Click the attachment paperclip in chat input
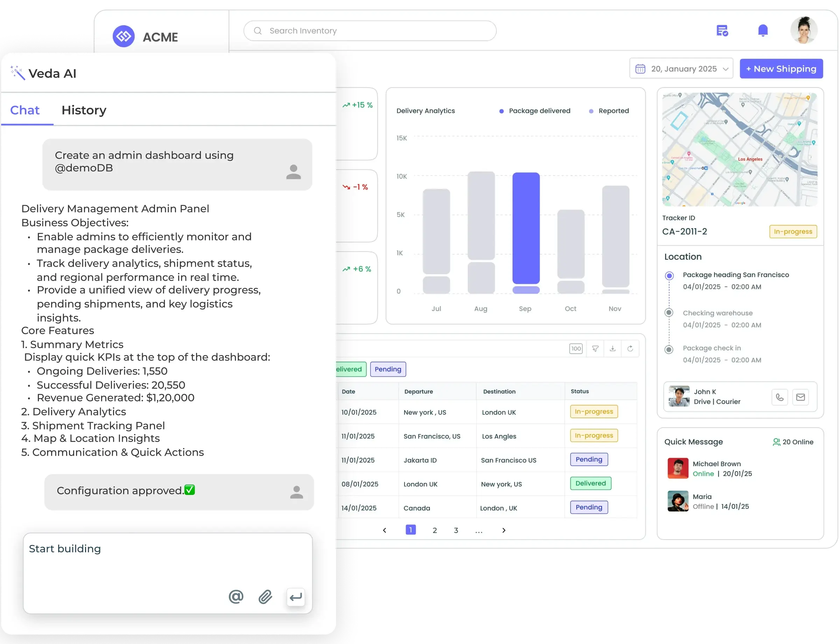Screen dimensions: 840x644 265,597
